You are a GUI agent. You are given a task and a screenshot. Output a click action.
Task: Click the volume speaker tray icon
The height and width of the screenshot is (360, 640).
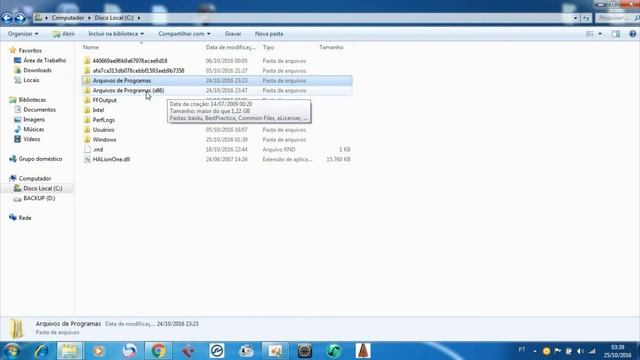580,351
